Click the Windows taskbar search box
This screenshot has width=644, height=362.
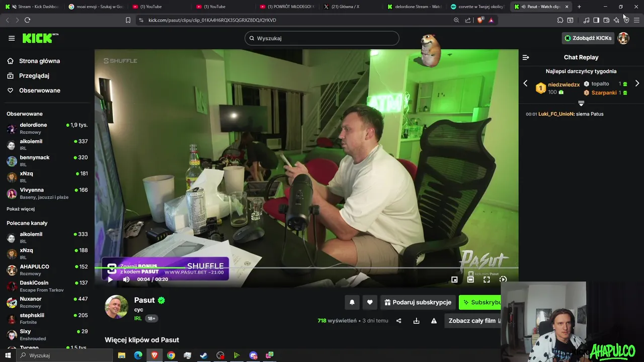64,355
